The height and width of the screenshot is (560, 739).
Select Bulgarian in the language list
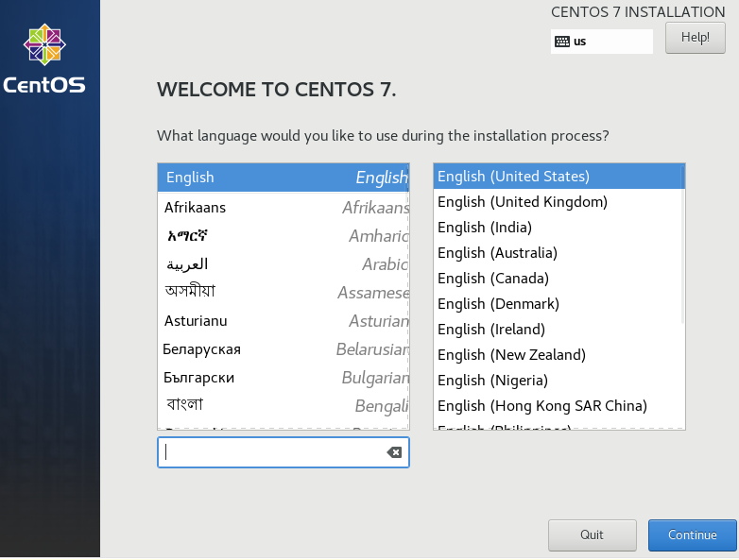(284, 378)
